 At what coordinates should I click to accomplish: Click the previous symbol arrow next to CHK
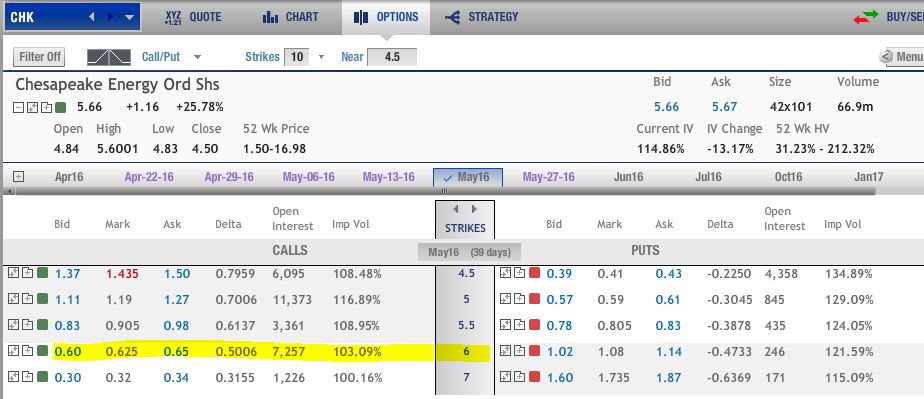click(x=92, y=17)
